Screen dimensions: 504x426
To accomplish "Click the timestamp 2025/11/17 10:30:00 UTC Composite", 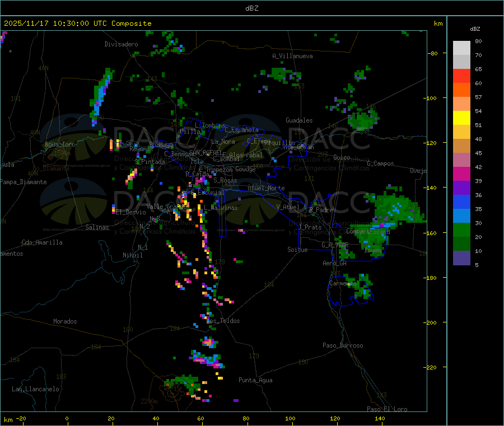I will [x=77, y=24].
